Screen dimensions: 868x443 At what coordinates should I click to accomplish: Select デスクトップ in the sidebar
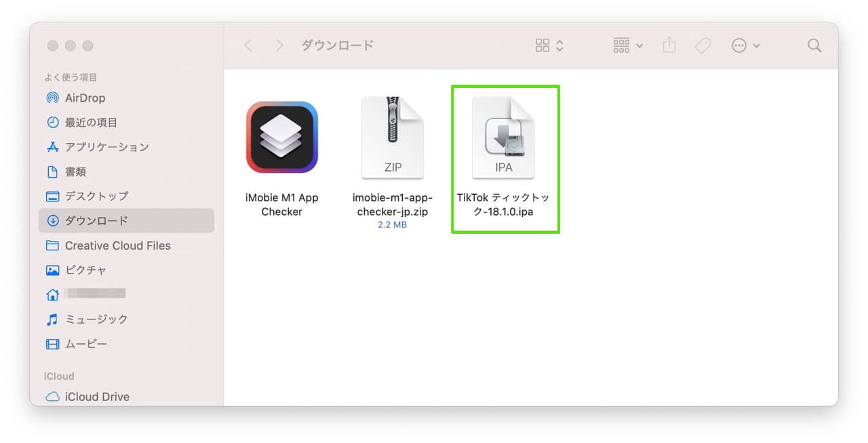[96, 196]
